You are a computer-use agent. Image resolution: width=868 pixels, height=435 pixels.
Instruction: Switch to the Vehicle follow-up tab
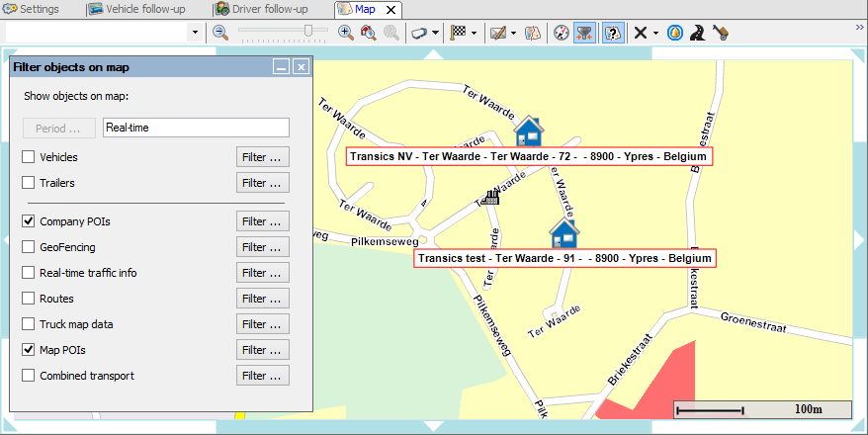click(x=144, y=9)
